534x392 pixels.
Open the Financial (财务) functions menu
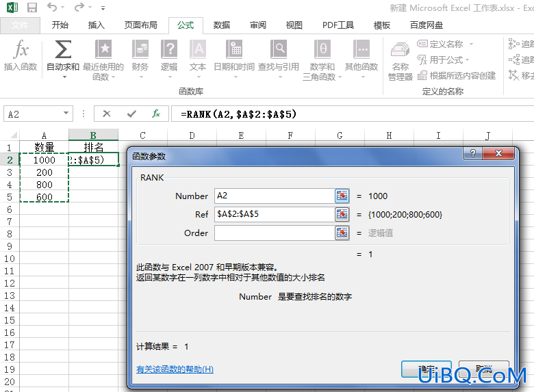click(140, 60)
